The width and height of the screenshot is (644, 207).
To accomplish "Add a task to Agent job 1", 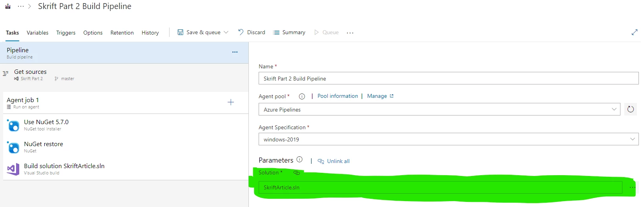I will 231,102.
